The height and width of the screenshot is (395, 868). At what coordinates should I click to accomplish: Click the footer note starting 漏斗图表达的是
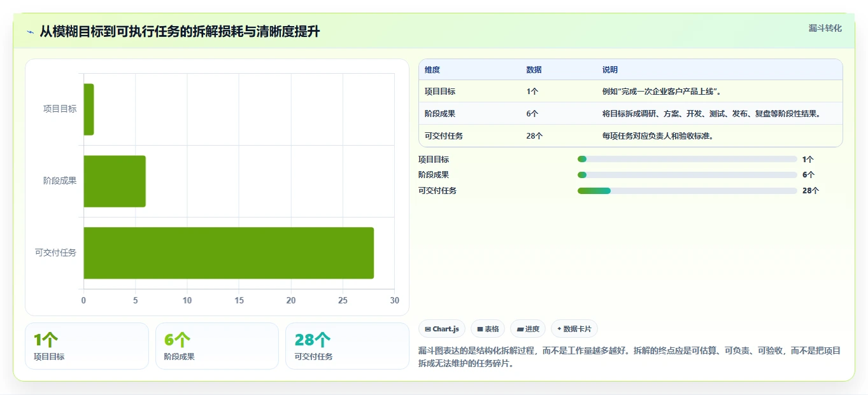(629, 357)
